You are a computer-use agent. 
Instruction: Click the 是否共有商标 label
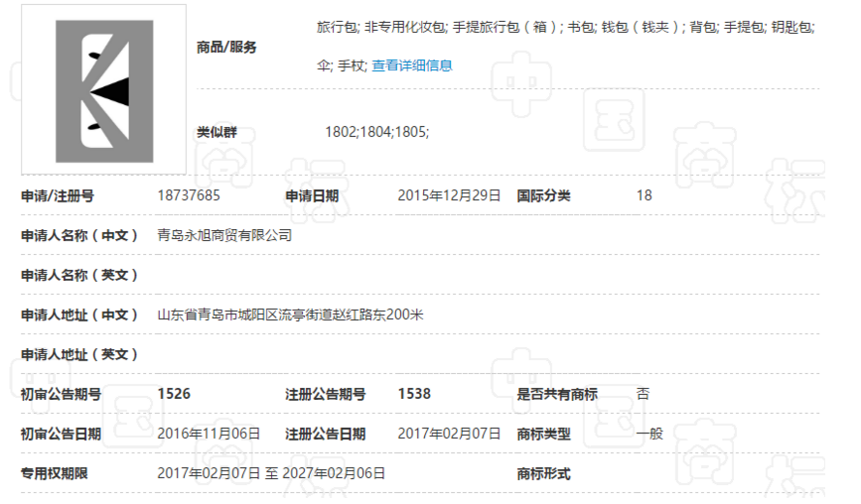click(x=557, y=394)
